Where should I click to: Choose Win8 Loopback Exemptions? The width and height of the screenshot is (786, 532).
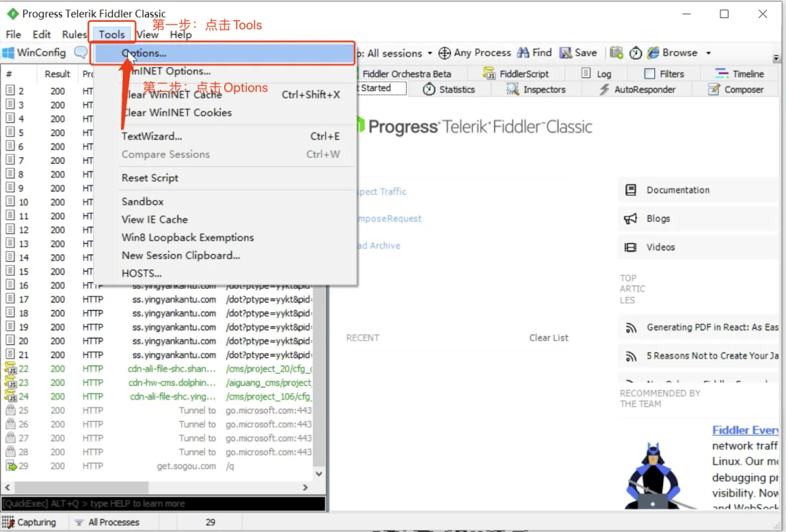click(x=224, y=237)
